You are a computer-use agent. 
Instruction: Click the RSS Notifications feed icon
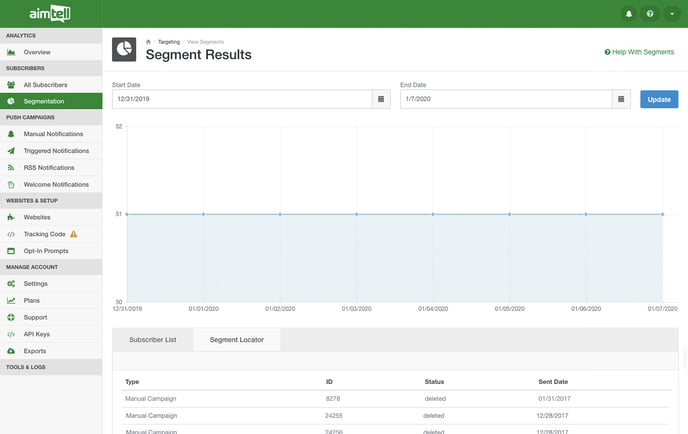coord(11,168)
